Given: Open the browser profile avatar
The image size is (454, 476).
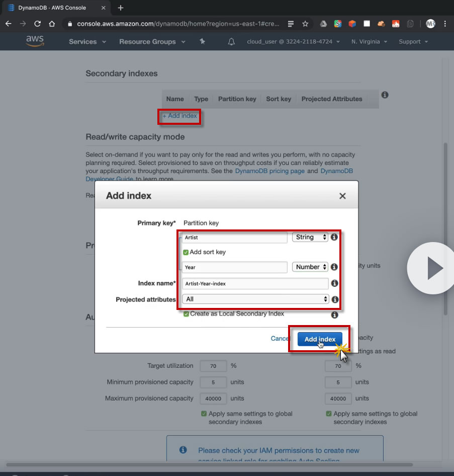Looking at the screenshot, I should tap(430, 24).
